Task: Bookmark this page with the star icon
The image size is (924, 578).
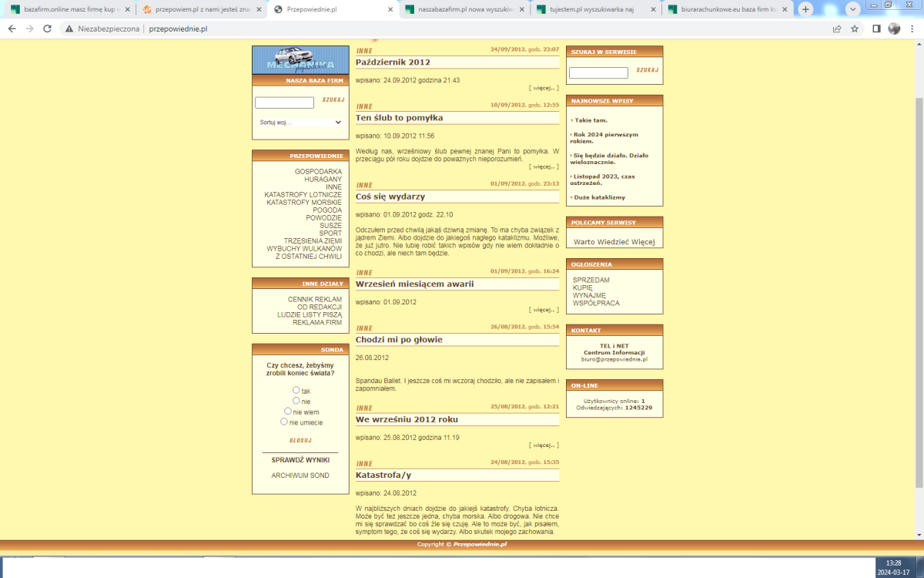Action: click(x=855, y=29)
